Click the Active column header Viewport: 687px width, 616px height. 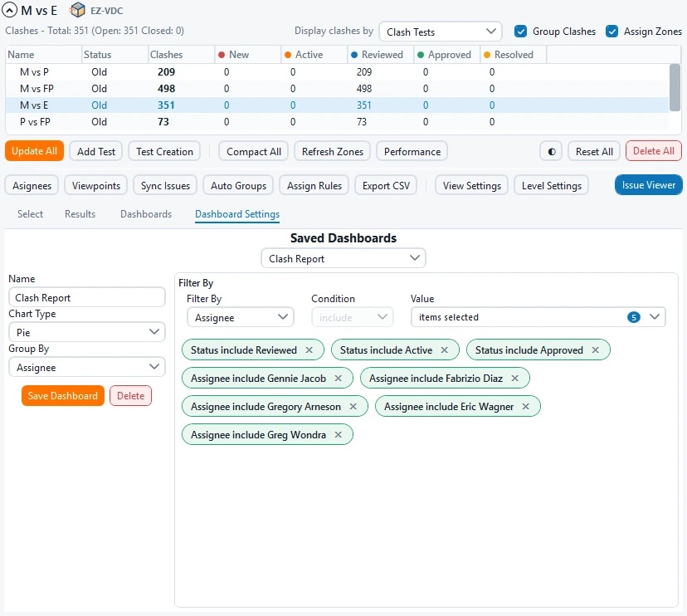tap(314, 54)
